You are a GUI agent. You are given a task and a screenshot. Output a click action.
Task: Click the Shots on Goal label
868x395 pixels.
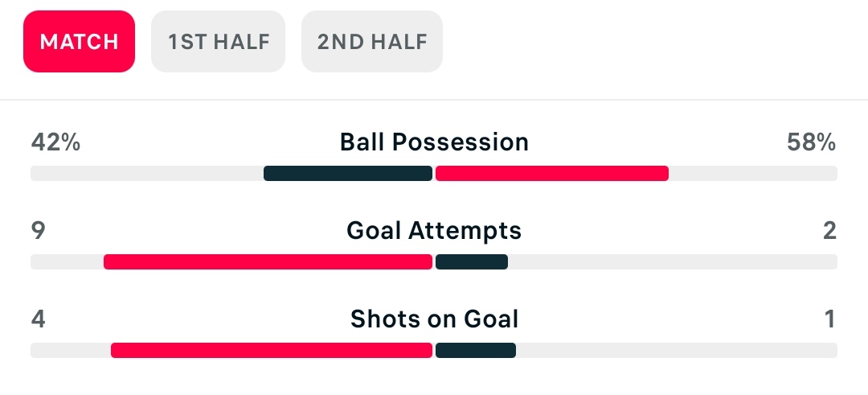434,319
